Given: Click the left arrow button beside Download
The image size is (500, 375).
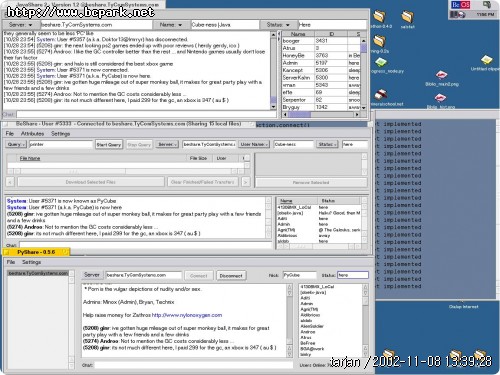Looking at the screenshot, I should point(10,182).
